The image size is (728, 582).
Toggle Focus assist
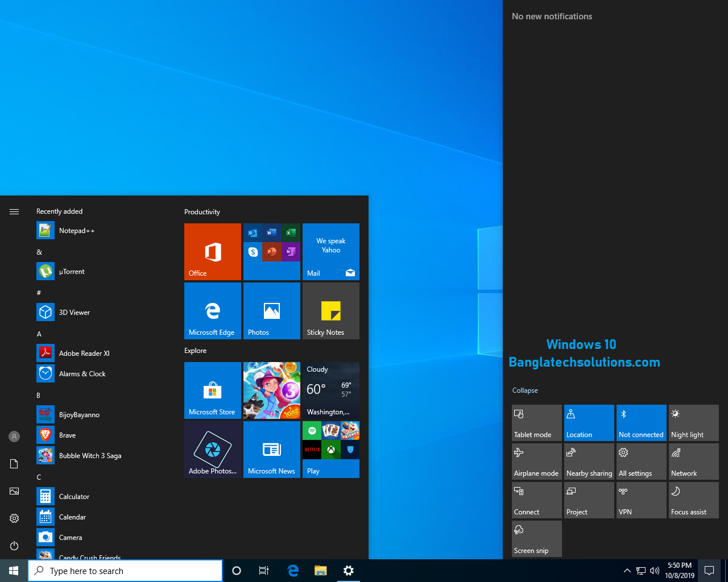pyautogui.click(x=694, y=500)
